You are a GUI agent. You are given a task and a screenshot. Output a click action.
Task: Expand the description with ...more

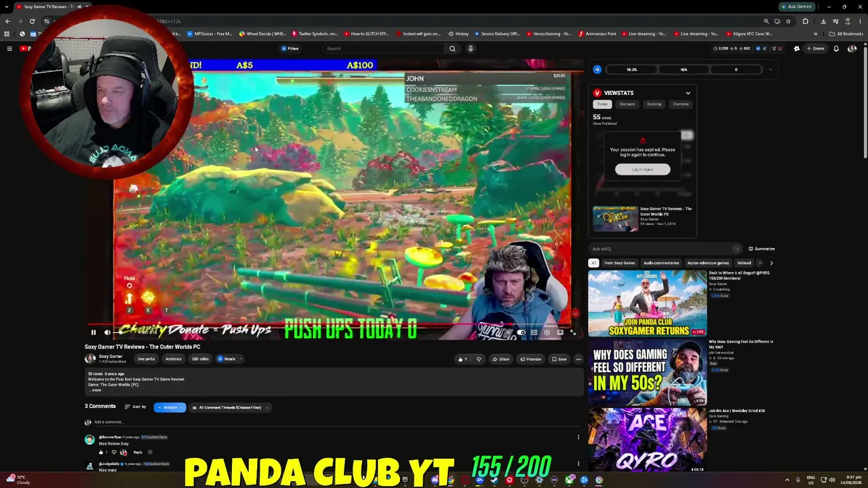click(x=95, y=390)
